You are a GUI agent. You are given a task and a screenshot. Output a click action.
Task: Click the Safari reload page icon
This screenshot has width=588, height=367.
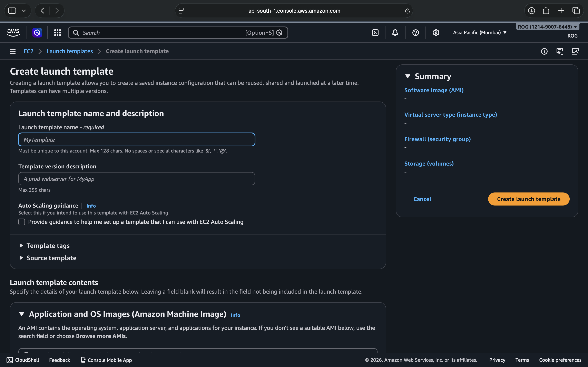[407, 11]
